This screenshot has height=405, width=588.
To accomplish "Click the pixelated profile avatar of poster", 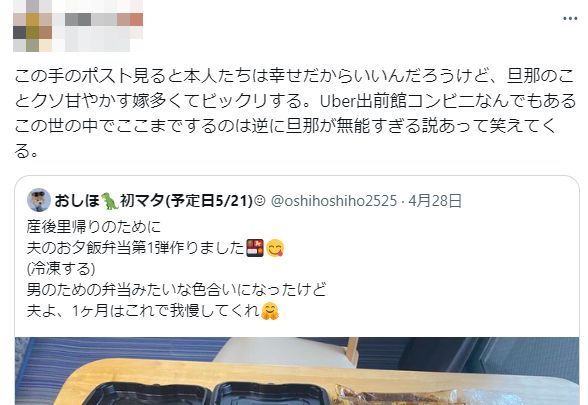I will pyautogui.click(x=33, y=26).
